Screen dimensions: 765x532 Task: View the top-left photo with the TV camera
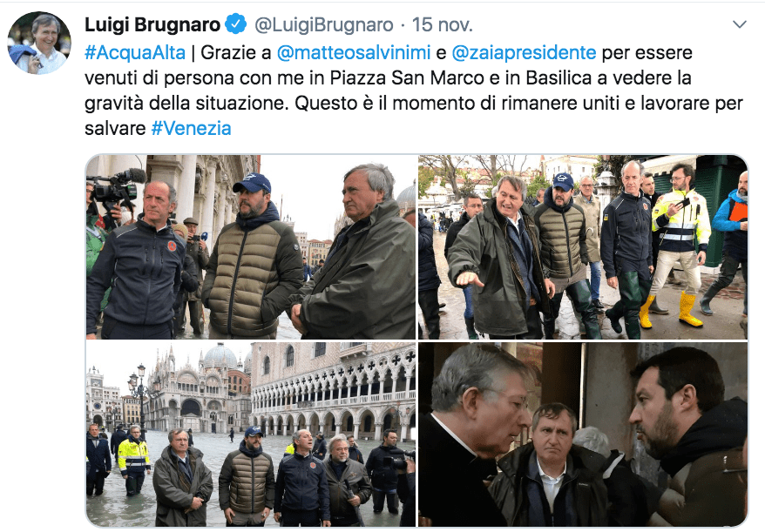point(251,246)
